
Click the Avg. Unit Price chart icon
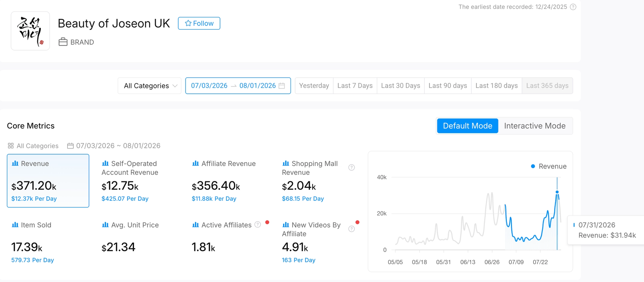105,225
